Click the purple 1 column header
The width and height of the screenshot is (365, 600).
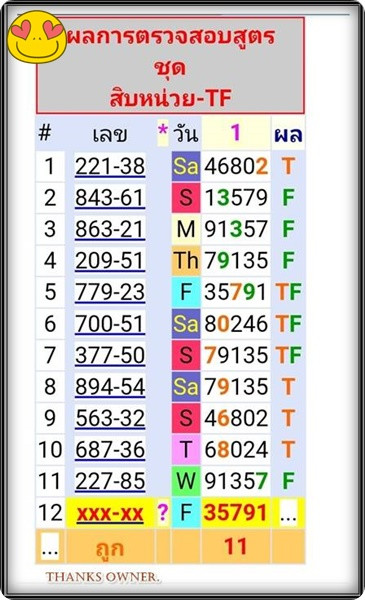point(236,133)
